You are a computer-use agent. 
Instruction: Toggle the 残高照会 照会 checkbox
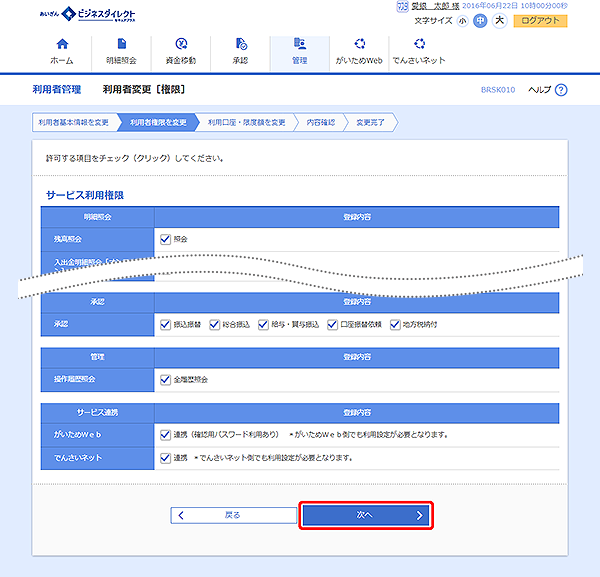click(165, 239)
